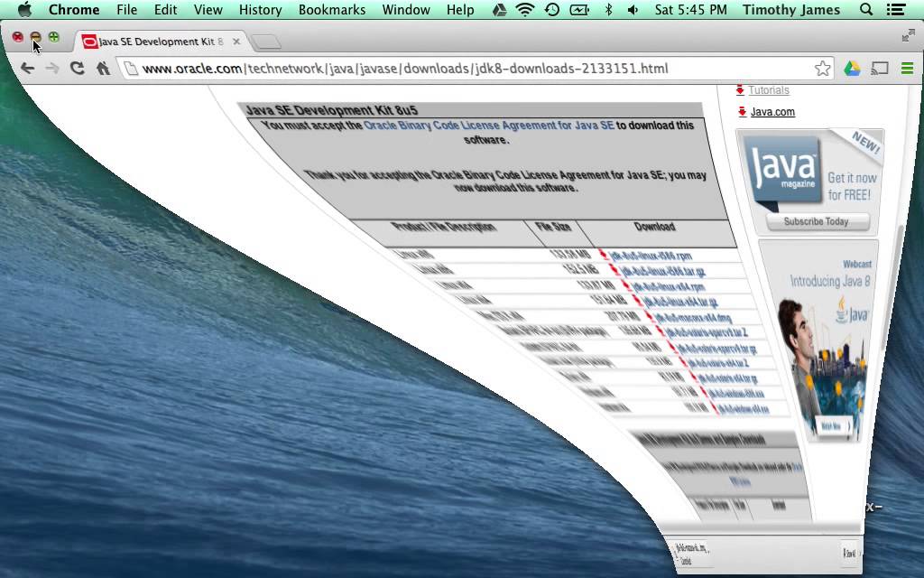Screen dimensions: 924x578
Task: Click the Google Drive menu bar icon
Action: (x=499, y=9)
